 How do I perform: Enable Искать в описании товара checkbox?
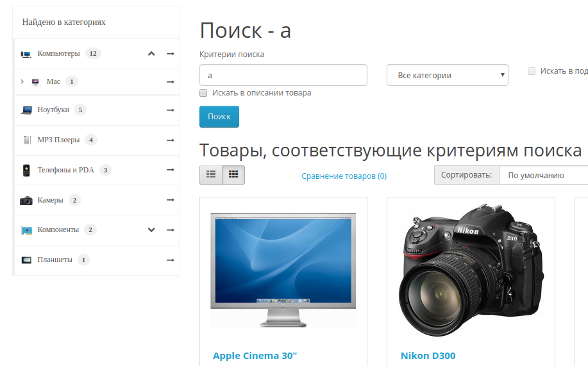[x=203, y=93]
